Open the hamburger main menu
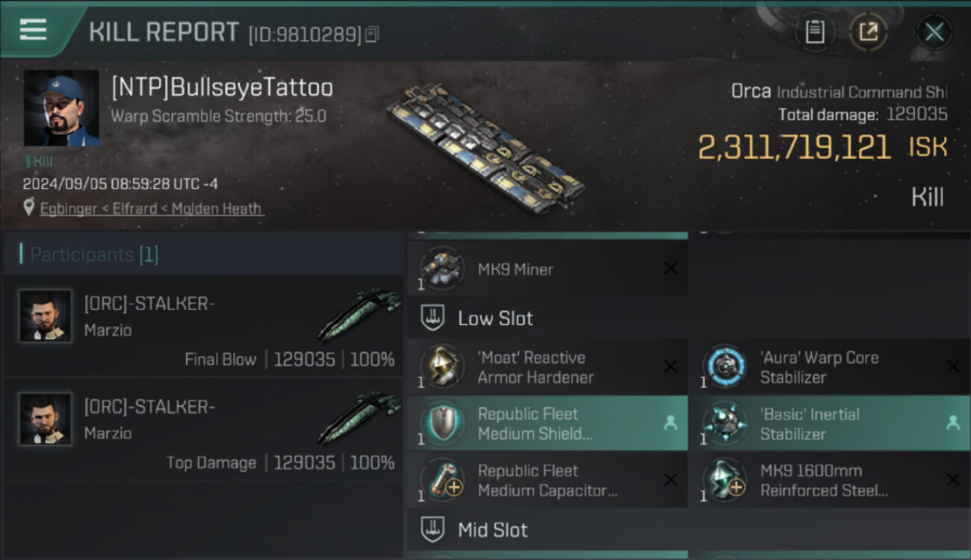The image size is (971, 560). [x=33, y=30]
